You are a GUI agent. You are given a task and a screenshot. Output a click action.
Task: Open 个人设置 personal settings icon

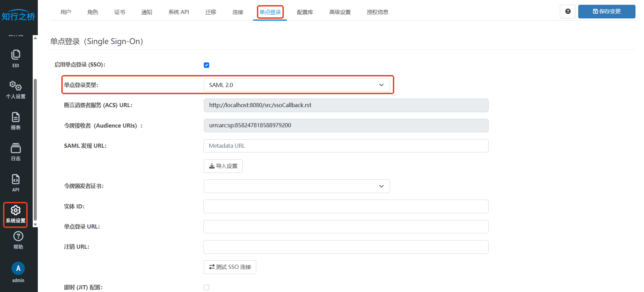pyautogui.click(x=16, y=89)
